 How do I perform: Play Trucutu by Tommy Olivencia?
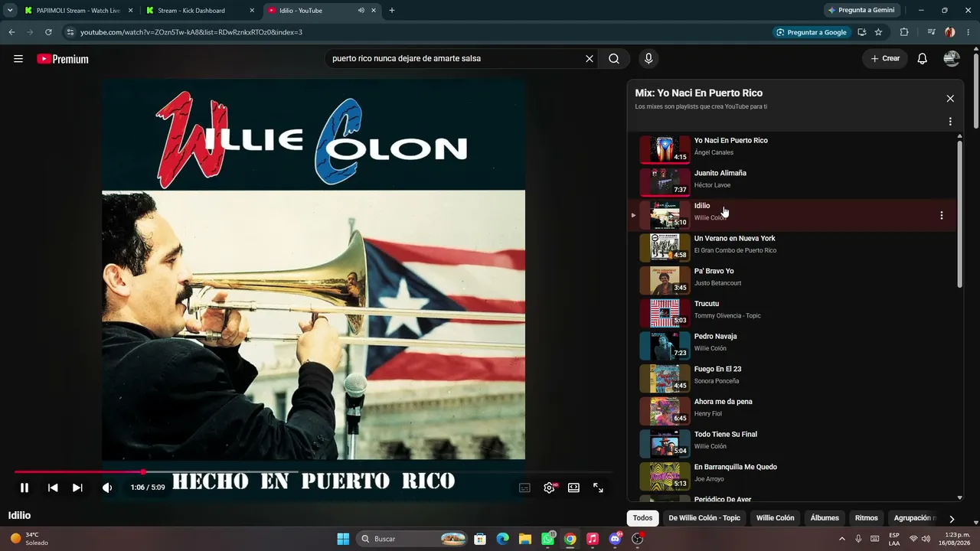tap(792, 313)
